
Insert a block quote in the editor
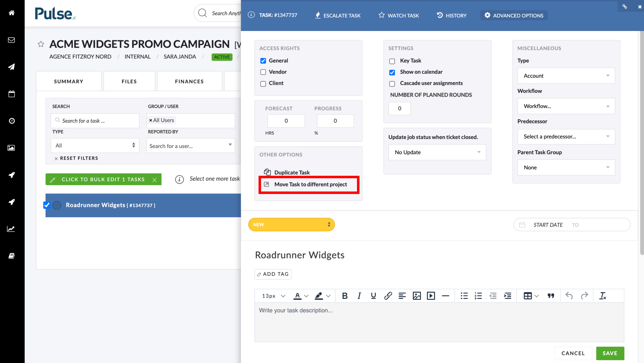[x=551, y=296]
